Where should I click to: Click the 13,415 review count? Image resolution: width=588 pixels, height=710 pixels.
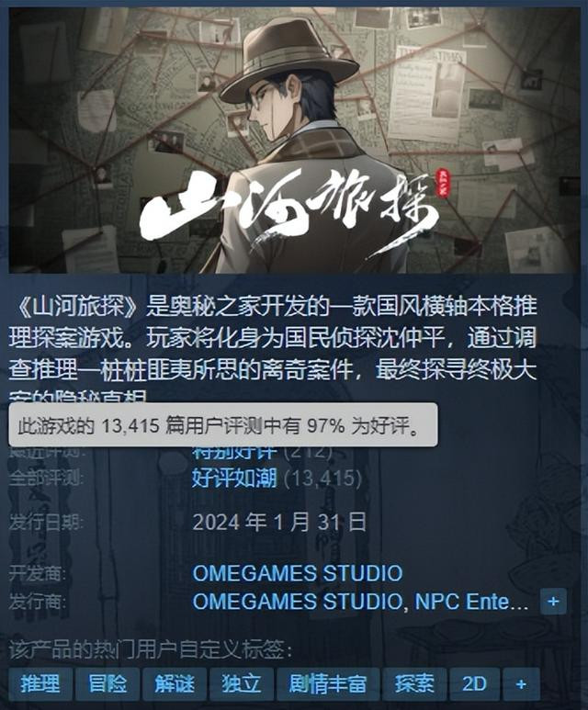point(323,479)
